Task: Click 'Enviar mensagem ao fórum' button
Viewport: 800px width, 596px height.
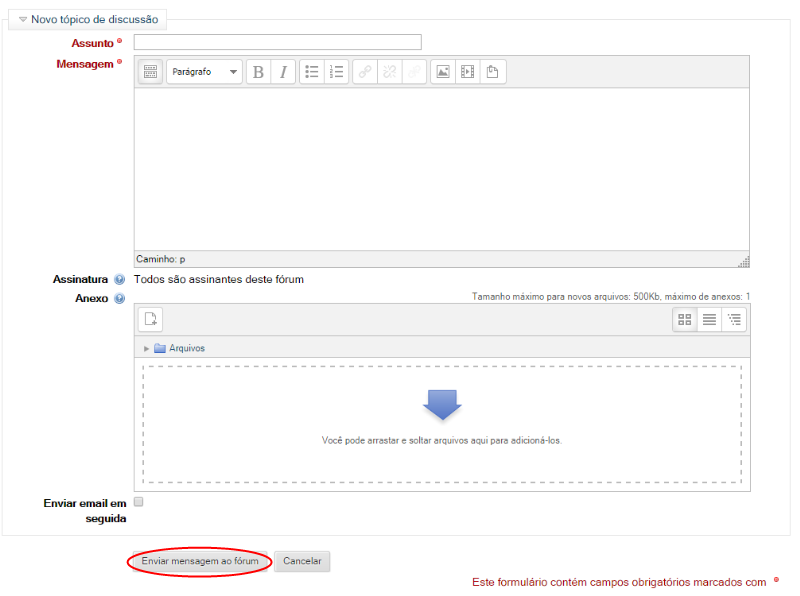Action: click(x=200, y=561)
